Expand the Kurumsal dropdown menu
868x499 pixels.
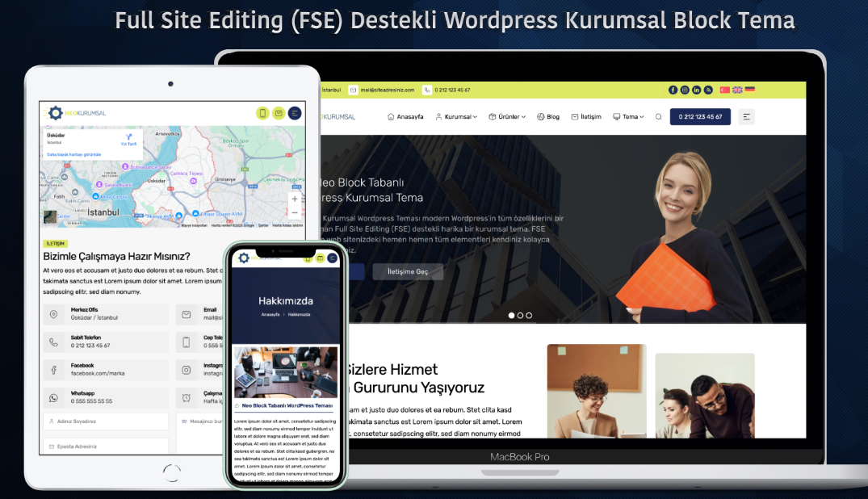(x=456, y=117)
